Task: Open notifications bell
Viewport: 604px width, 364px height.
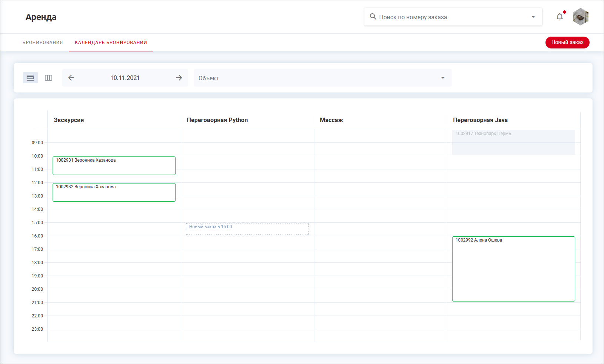Action: point(560,17)
